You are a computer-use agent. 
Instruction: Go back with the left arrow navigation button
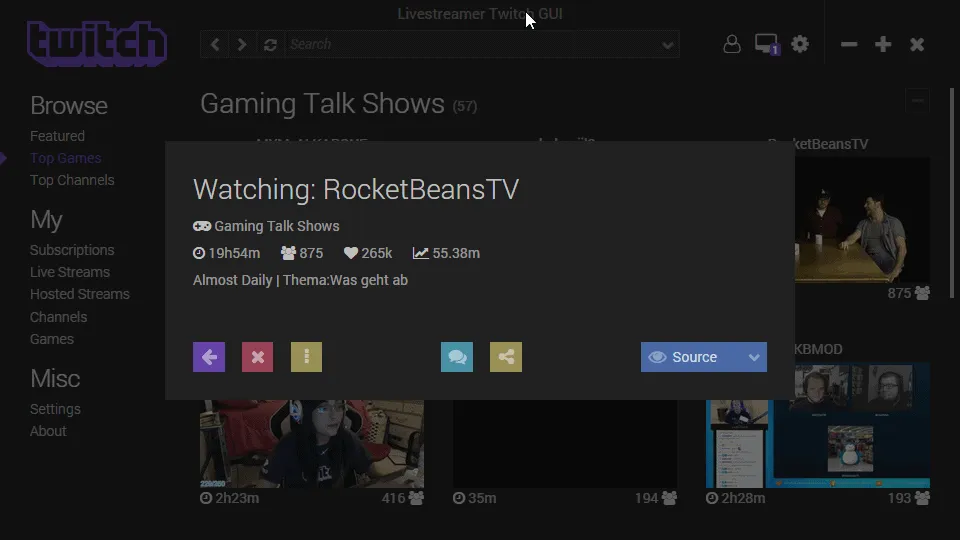215,44
